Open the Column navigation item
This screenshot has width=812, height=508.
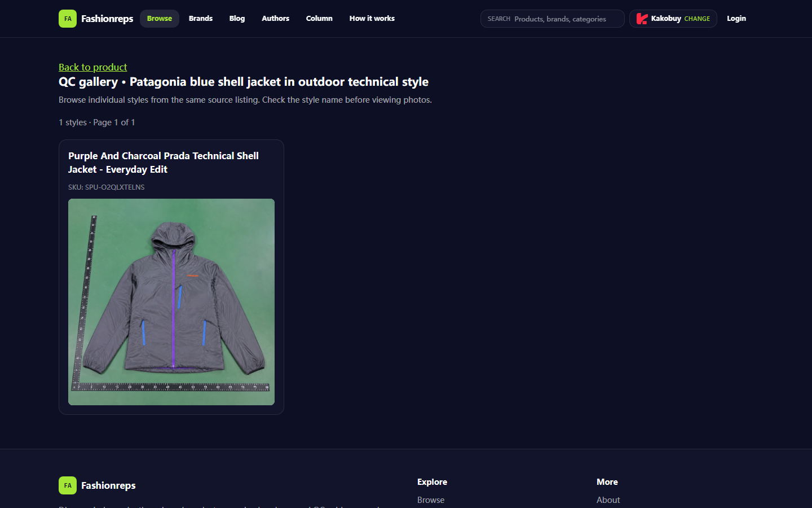point(319,19)
